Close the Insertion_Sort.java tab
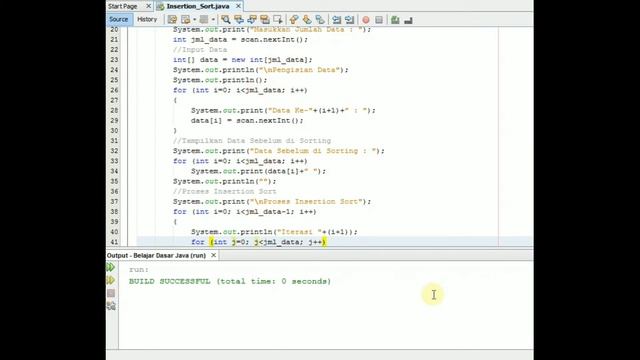 pos(238,6)
